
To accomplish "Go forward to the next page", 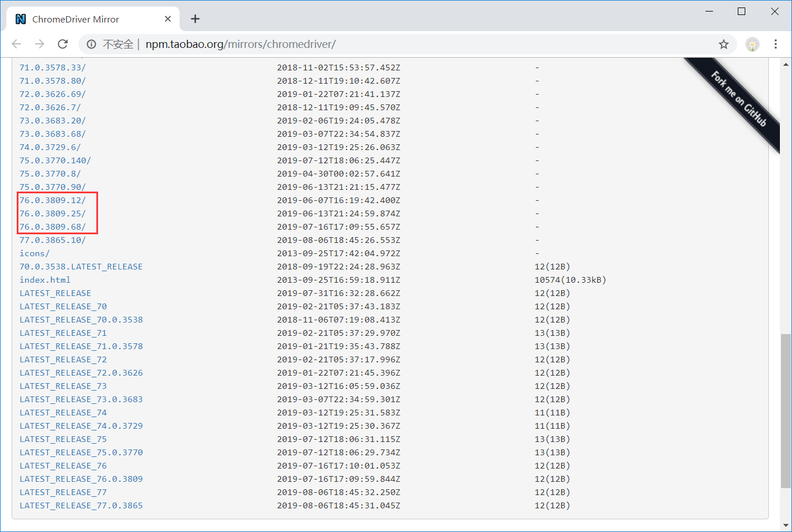I will (x=39, y=44).
